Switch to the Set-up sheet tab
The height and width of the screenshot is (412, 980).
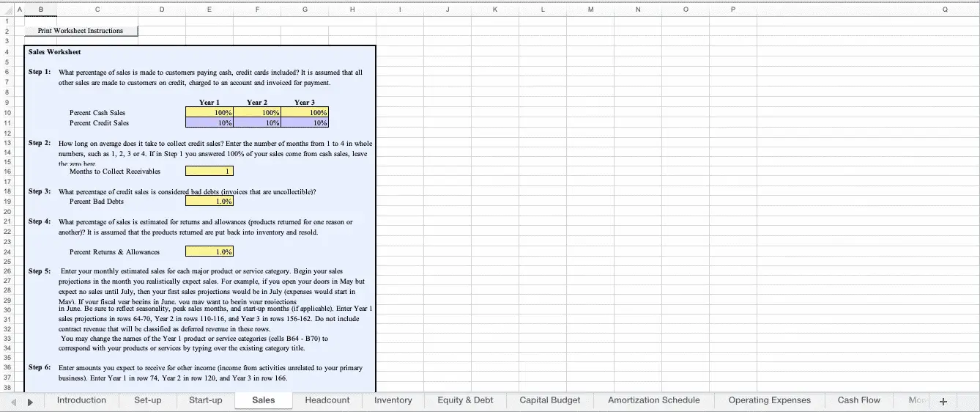148,400
